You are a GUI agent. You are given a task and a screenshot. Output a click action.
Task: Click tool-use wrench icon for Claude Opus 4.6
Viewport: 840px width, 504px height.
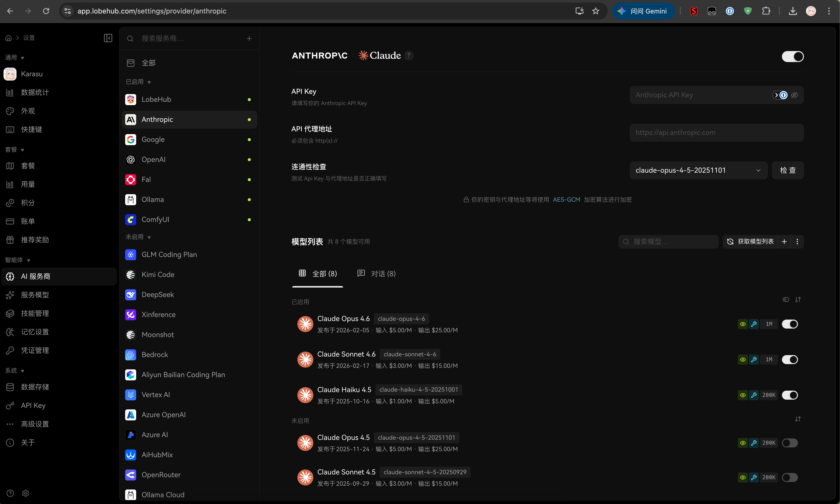pos(754,324)
